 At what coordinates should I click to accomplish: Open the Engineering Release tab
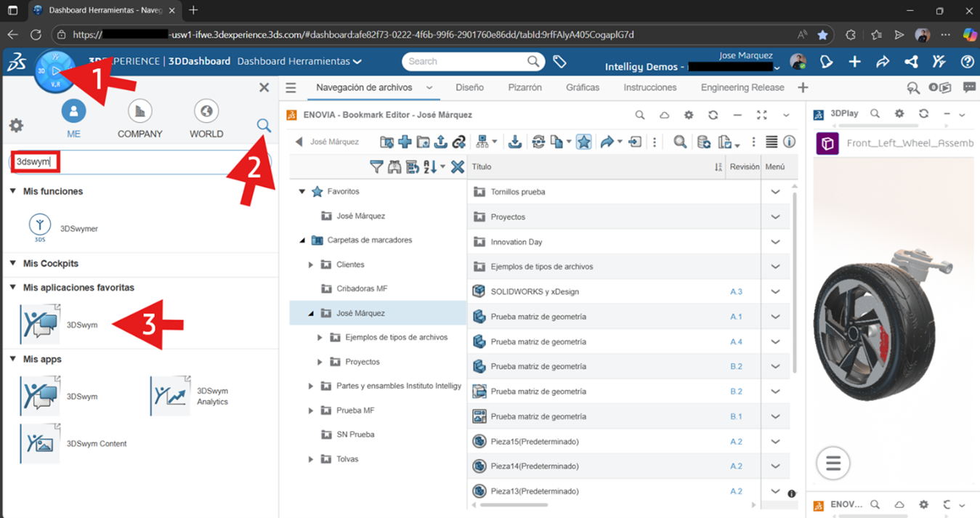click(742, 87)
